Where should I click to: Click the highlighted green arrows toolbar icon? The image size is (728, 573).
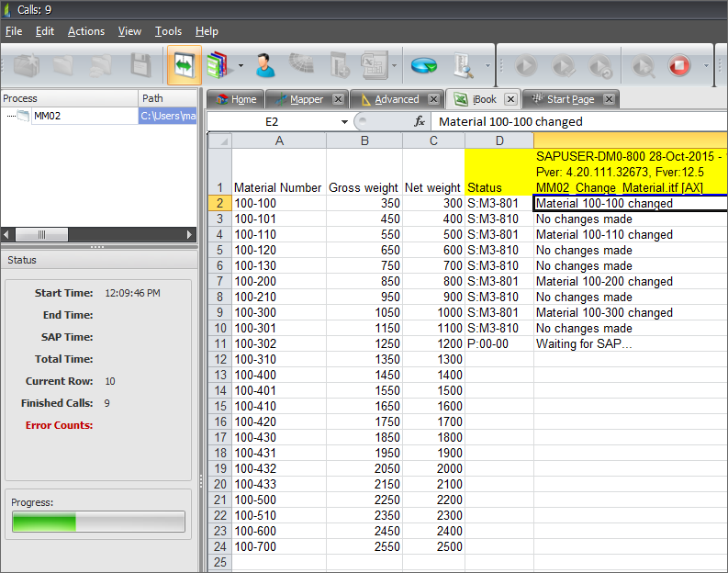[x=184, y=66]
